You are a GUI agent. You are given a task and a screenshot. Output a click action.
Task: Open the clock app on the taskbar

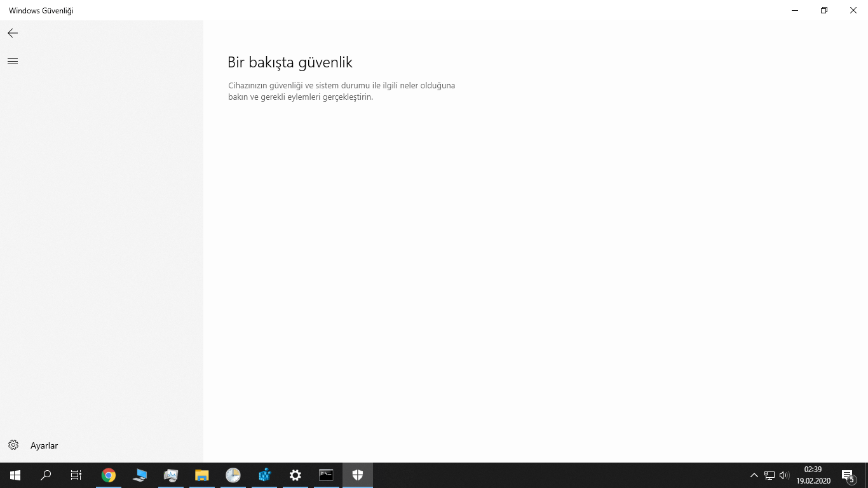(233, 475)
